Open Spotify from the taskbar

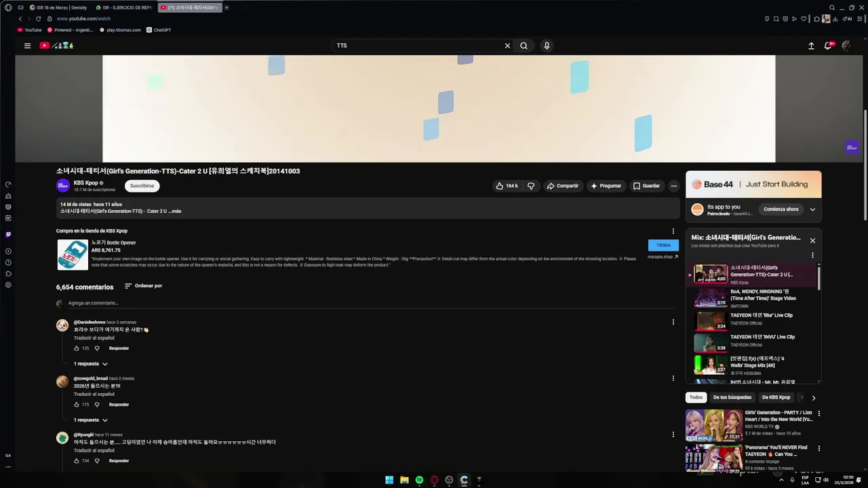[419, 480]
